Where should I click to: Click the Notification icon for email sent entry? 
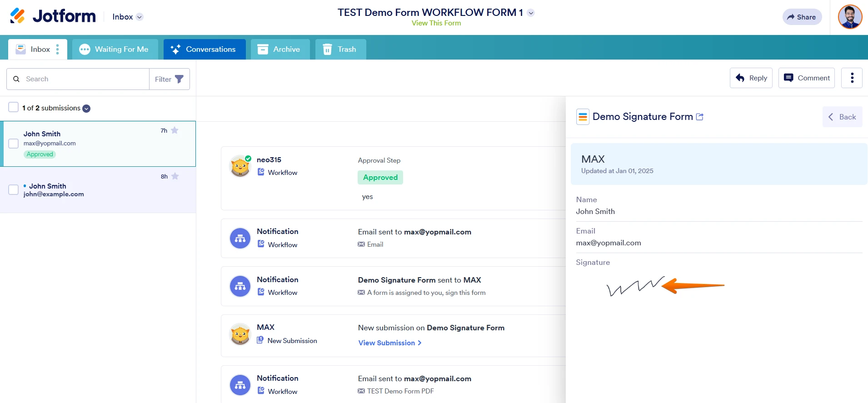[240, 239]
